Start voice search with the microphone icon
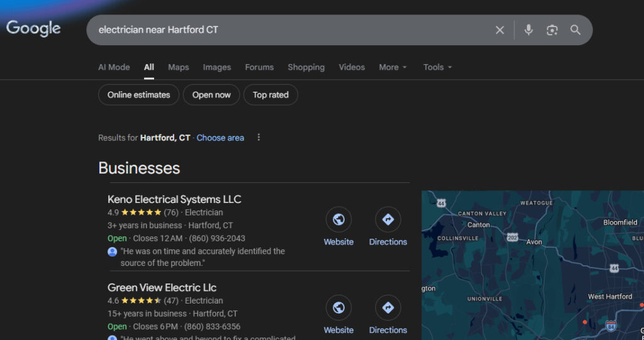644x340 pixels. click(x=528, y=30)
